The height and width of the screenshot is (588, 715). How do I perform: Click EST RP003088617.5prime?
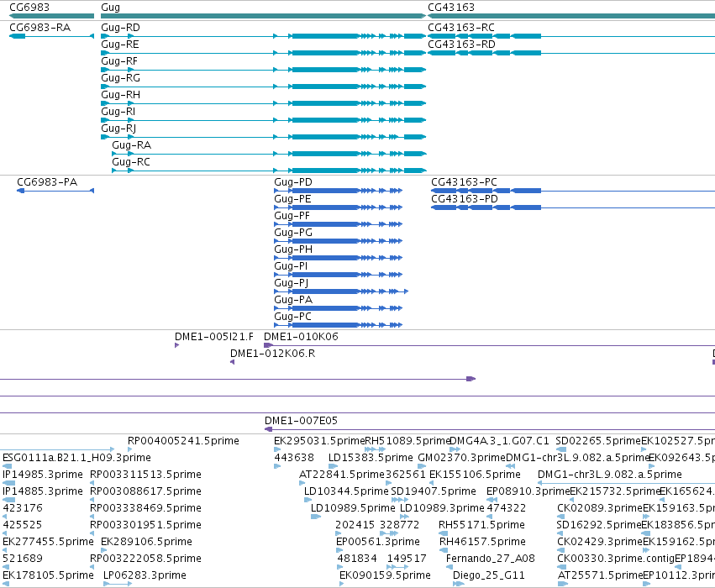click(x=145, y=491)
